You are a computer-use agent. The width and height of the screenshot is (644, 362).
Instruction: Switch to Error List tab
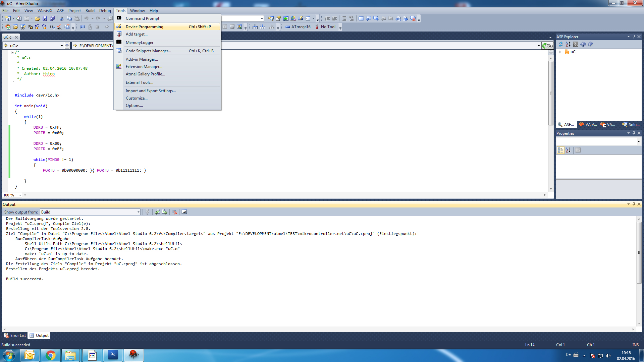pyautogui.click(x=15, y=336)
